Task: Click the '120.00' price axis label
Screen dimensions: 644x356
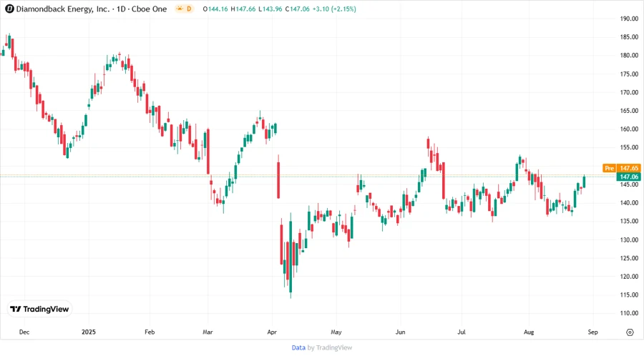Action: point(629,277)
